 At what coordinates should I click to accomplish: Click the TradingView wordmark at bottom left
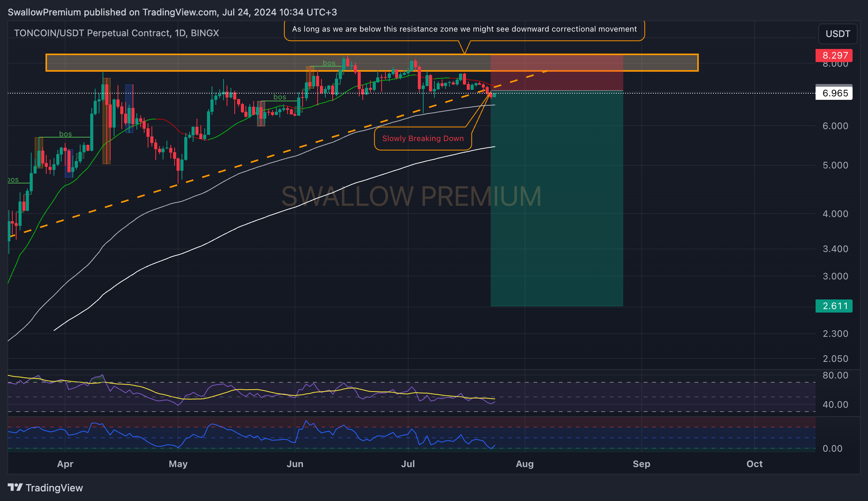pyautogui.click(x=54, y=488)
